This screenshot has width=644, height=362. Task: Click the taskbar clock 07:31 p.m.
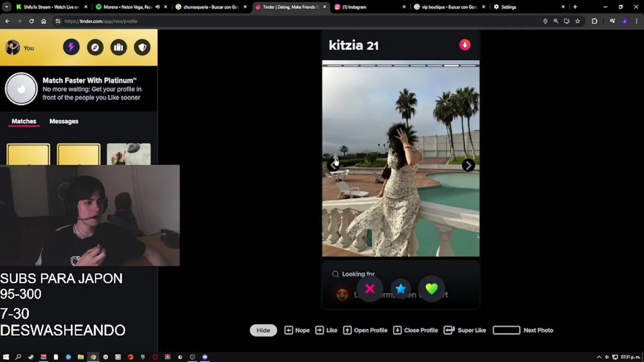click(630, 357)
